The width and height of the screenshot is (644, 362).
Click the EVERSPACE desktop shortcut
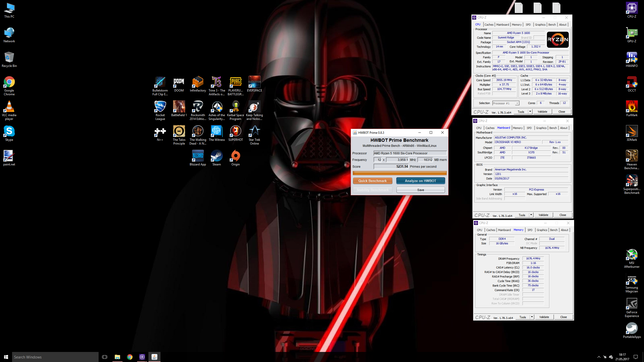[x=254, y=84]
